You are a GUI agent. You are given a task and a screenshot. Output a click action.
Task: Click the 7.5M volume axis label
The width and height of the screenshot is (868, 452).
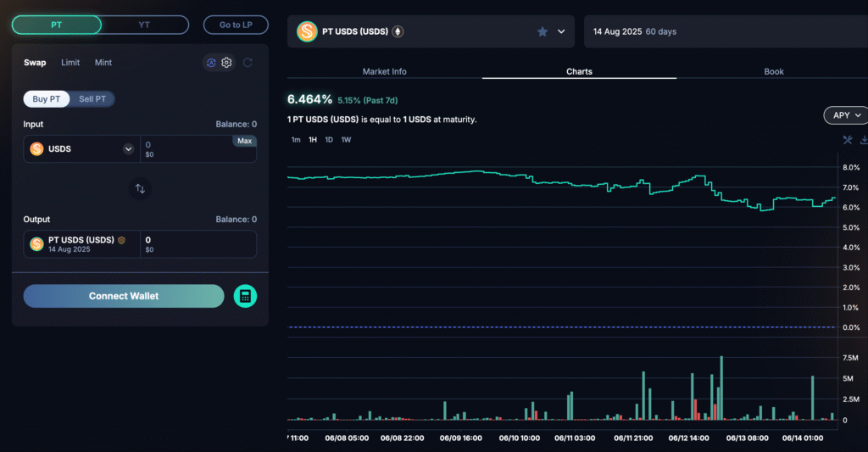click(x=850, y=358)
